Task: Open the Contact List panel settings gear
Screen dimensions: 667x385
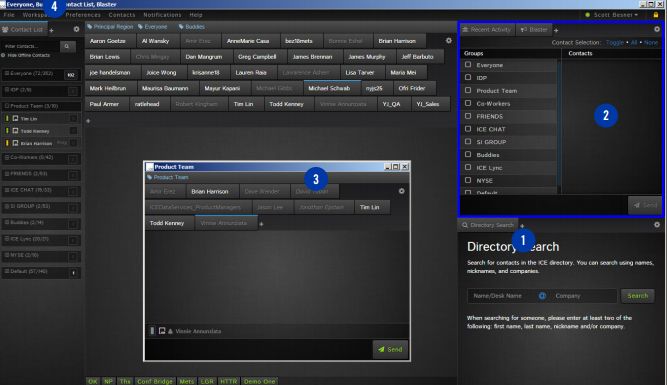Action: 77,29
